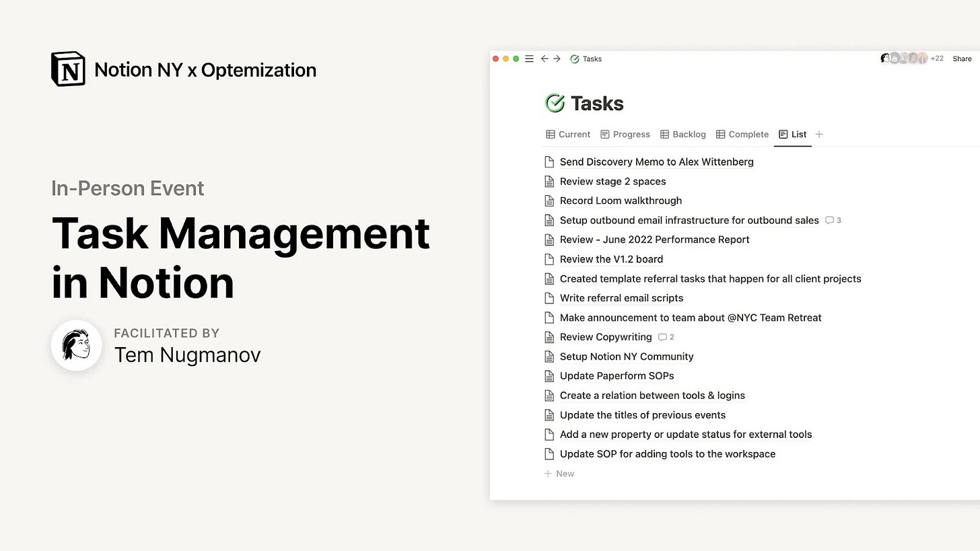
Task: Switch to the Progress view tab
Action: tap(625, 135)
